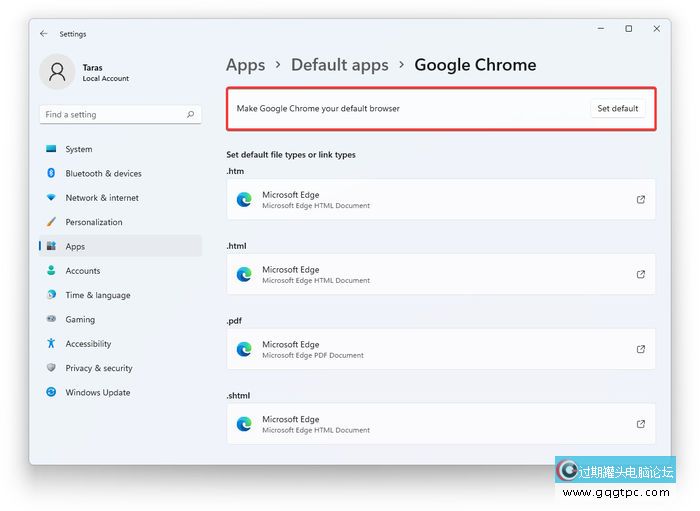This screenshot has width=700, height=511.
Task: Click the Windows Update sync icon
Action: point(51,392)
